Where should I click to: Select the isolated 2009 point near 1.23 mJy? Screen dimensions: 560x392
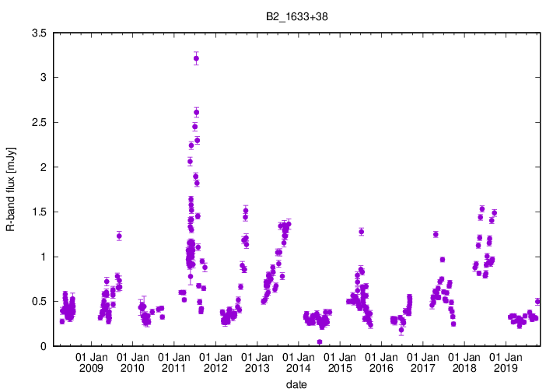[x=119, y=236]
